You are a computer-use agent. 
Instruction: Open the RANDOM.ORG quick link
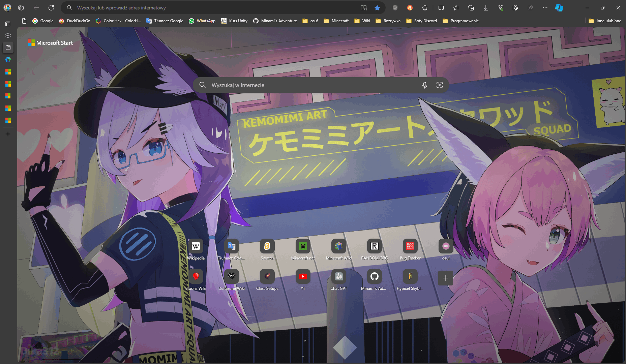(375, 250)
